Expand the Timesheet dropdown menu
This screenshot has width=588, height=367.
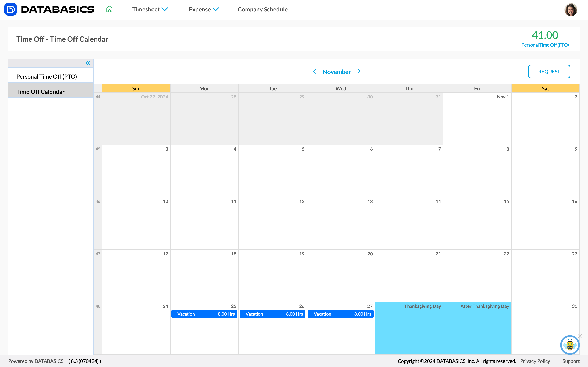pos(150,9)
